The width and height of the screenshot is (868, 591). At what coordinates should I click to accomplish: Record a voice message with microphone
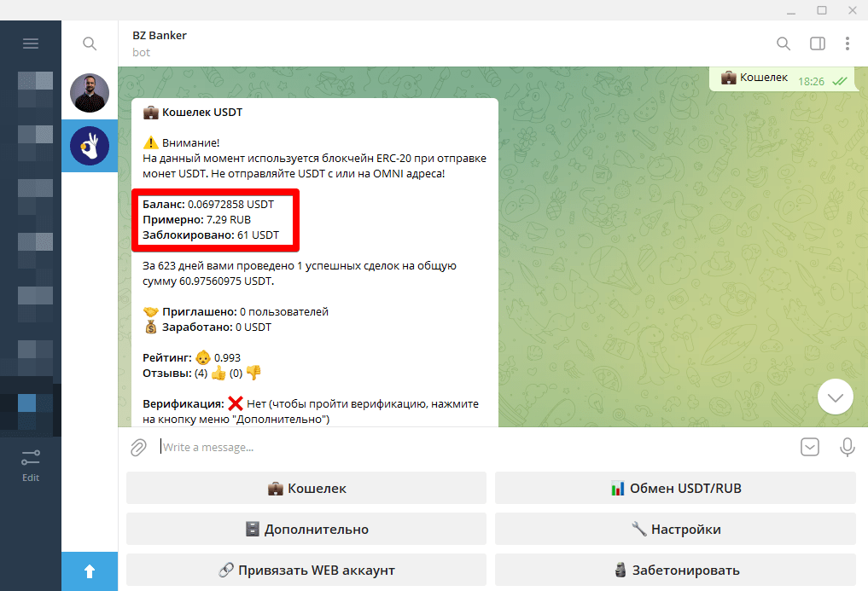[847, 447]
